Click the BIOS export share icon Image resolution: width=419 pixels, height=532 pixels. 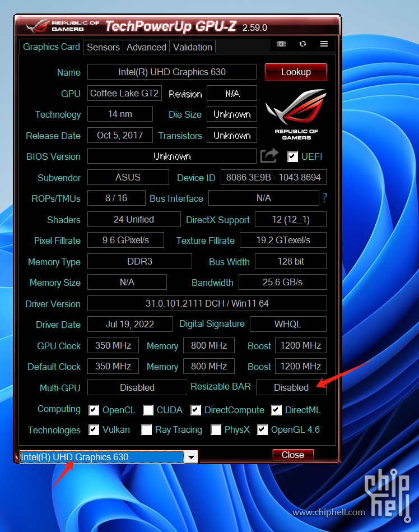point(269,156)
